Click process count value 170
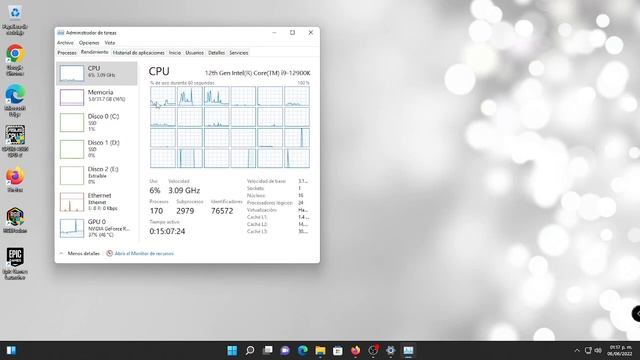 click(x=156, y=211)
